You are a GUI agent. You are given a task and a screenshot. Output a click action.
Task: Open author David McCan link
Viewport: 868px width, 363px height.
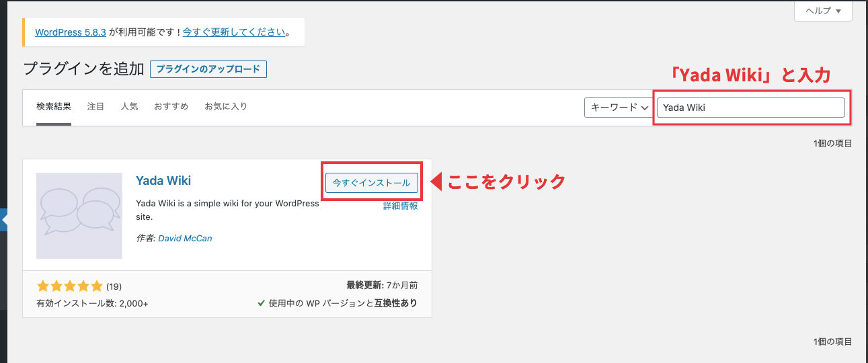tap(185, 238)
